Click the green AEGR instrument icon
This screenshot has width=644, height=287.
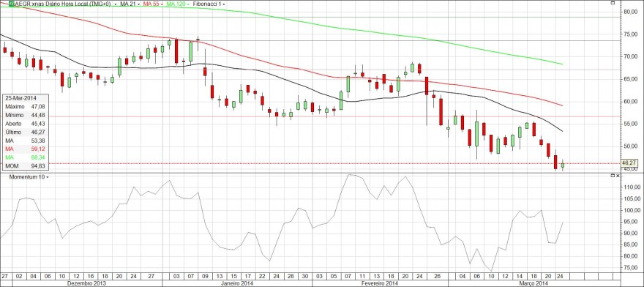12,4
